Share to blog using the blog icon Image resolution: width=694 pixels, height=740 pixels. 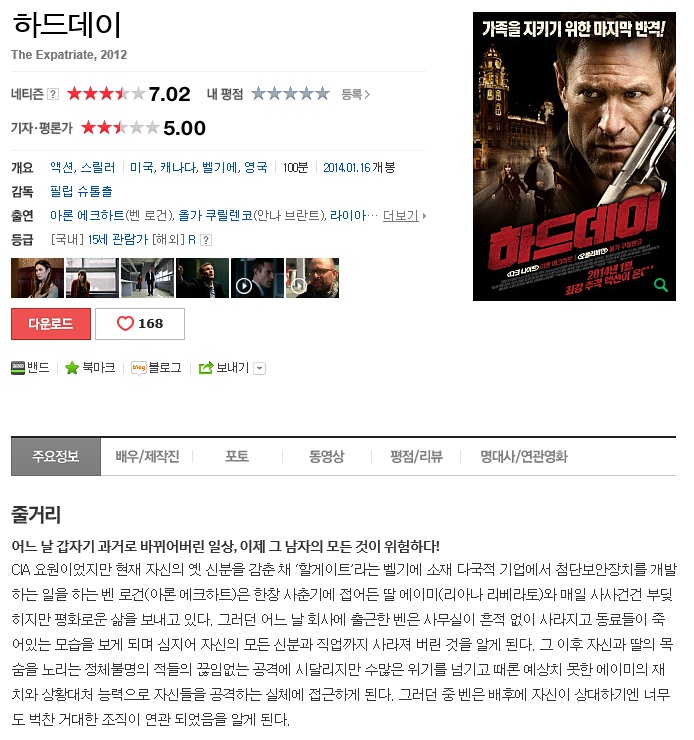[x=139, y=368]
